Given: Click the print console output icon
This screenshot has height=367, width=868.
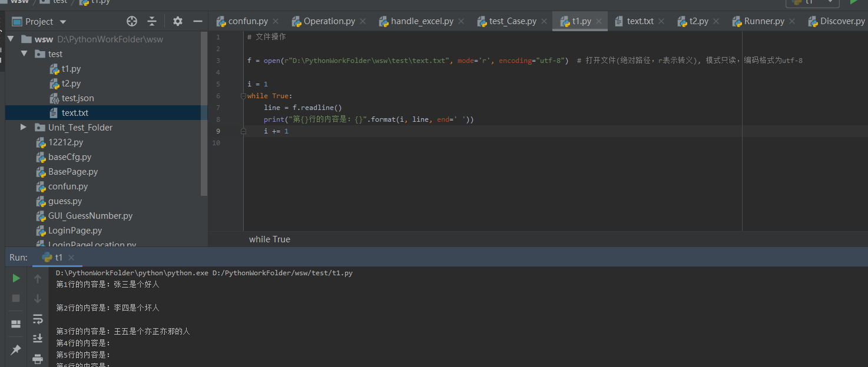Looking at the screenshot, I should [38, 358].
